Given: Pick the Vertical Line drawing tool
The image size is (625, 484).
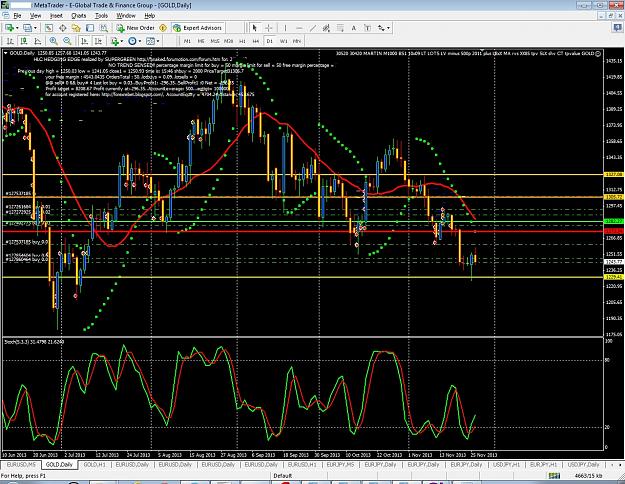Looking at the screenshot, I should pos(285,28).
